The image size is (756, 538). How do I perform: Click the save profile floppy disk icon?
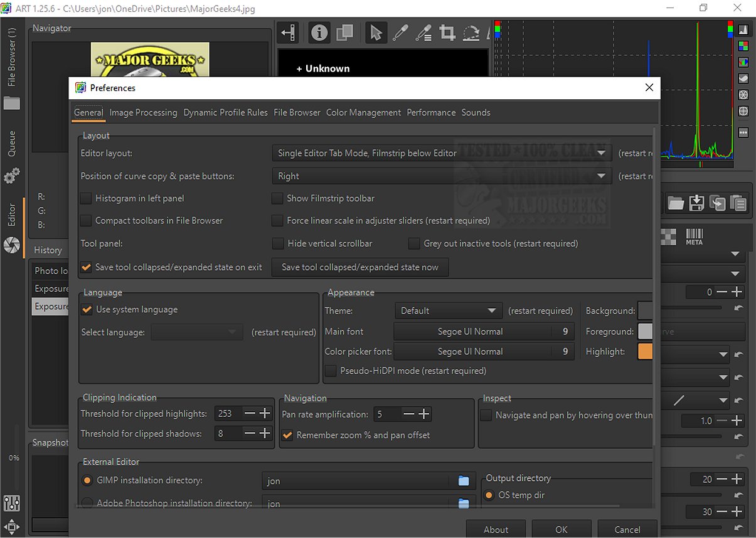point(696,203)
